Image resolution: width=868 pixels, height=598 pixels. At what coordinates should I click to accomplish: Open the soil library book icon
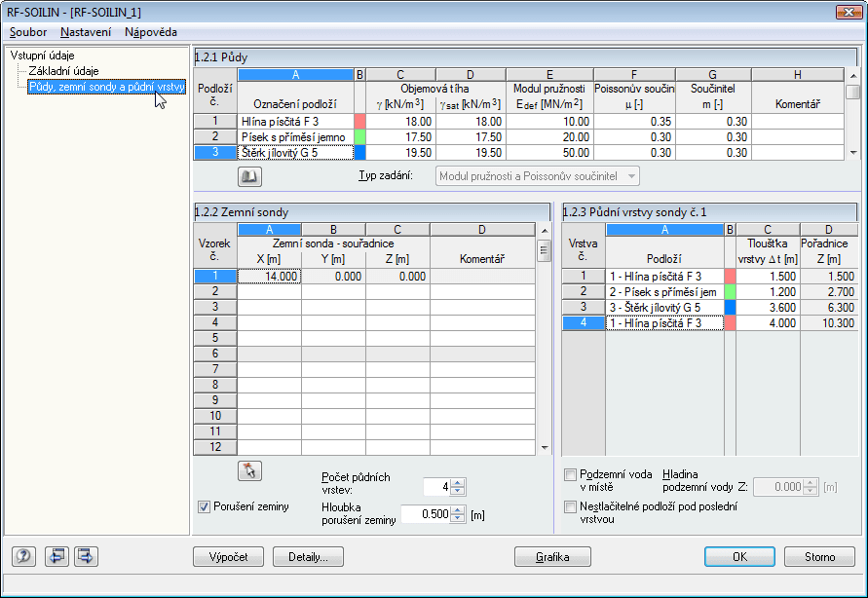click(249, 176)
